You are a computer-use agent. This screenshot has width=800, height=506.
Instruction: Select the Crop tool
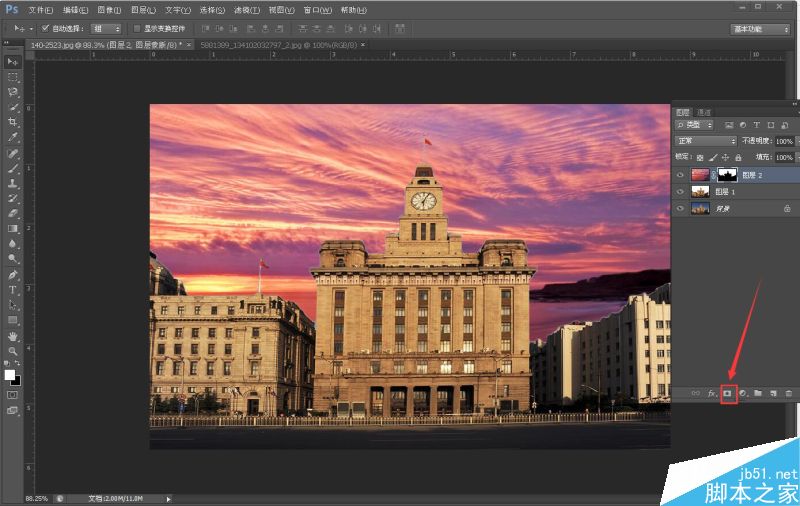pyautogui.click(x=13, y=122)
